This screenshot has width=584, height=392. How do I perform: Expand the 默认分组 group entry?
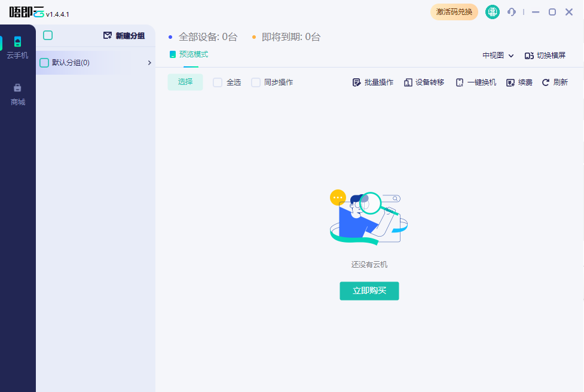[x=149, y=62]
